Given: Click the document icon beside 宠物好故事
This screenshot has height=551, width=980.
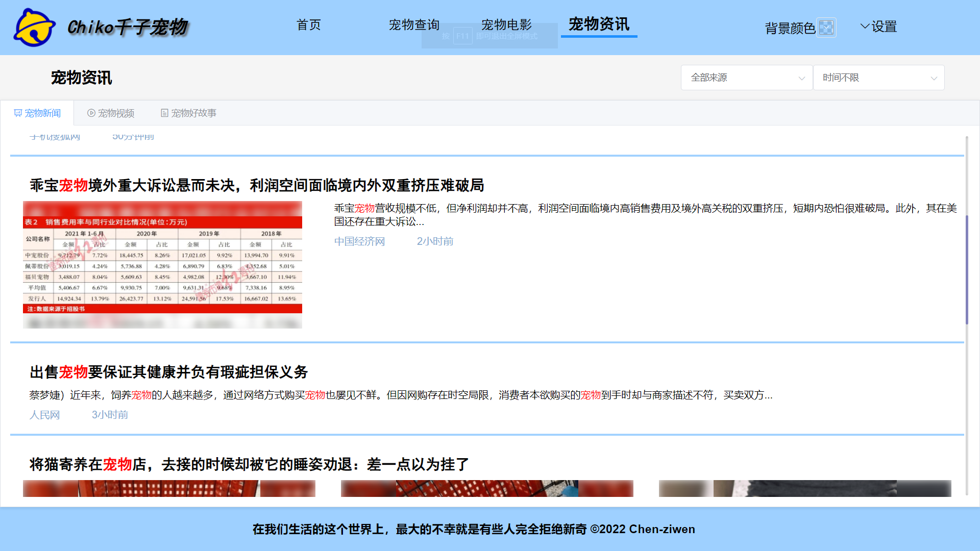Looking at the screenshot, I should [164, 113].
